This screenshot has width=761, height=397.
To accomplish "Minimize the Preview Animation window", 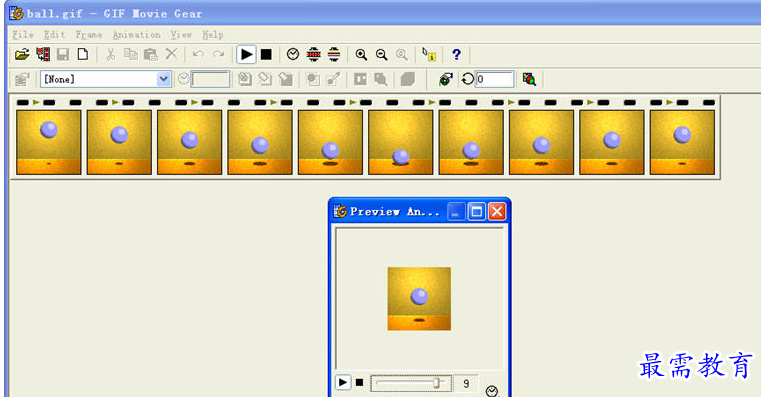I will tap(456, 212).
